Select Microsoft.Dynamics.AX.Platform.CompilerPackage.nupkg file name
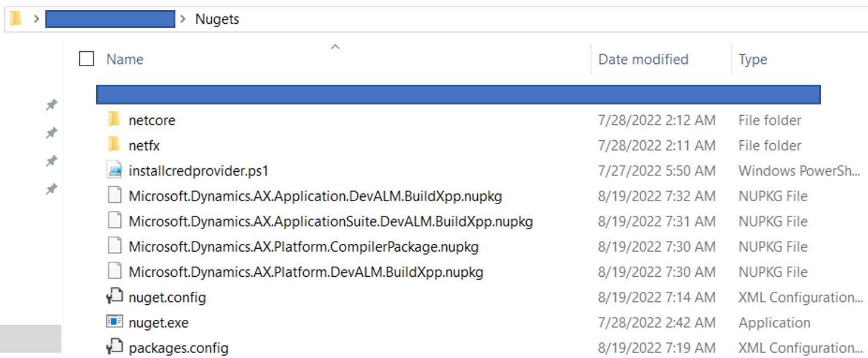The width and height of the screenshot is (868, 358). click(304, 246)
